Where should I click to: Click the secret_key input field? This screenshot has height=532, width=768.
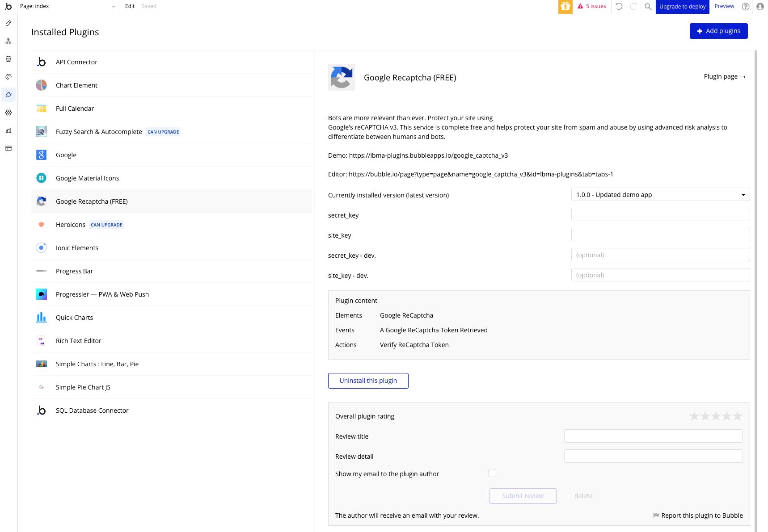[660, 215]
